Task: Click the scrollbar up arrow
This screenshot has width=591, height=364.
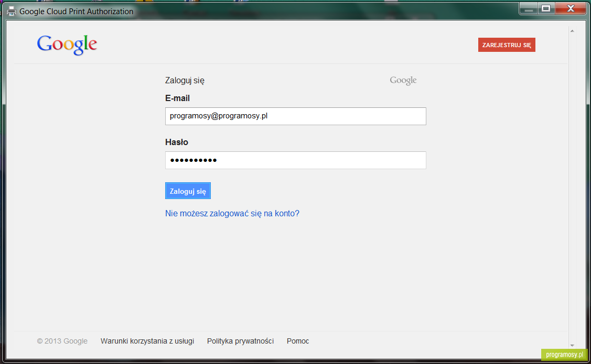Action: 572,31
